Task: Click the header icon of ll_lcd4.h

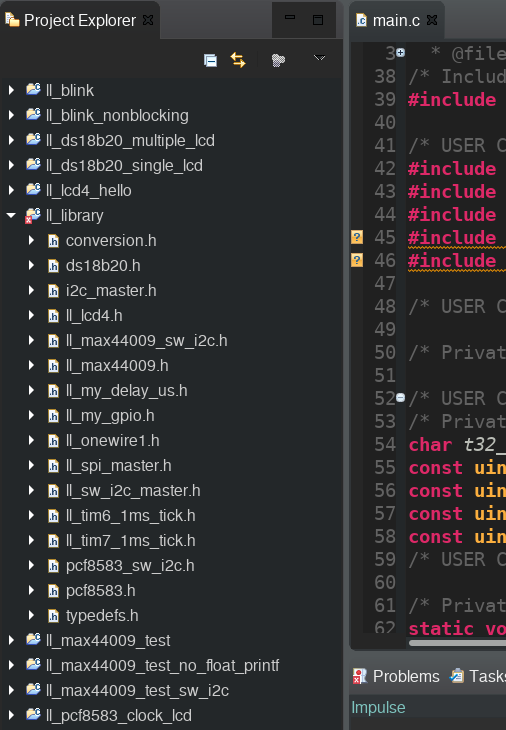Action: 53,316
